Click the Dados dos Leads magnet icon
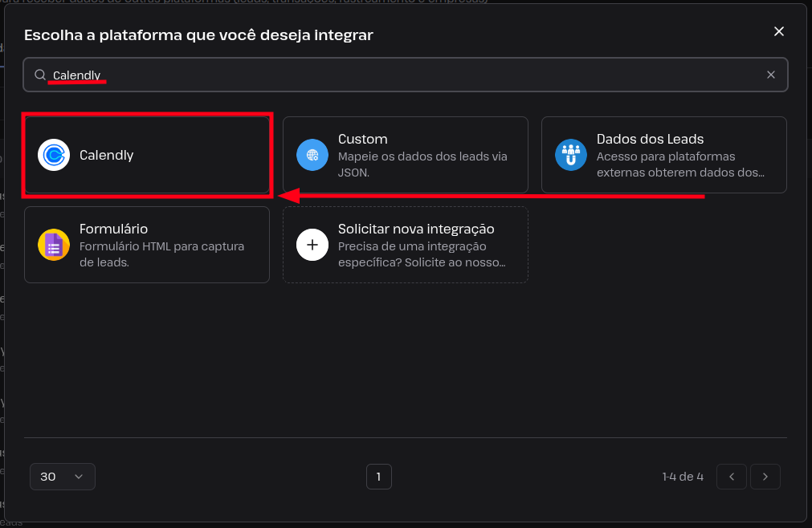The height and width of the screenshot is (528, 812). [x=571, y=155]
